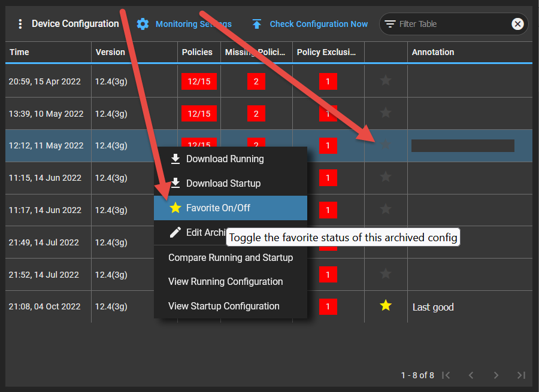The image size is (539, 392).
Task: Click the yellow star icon beside Favorite On/Off
Action: click(174, 208)
